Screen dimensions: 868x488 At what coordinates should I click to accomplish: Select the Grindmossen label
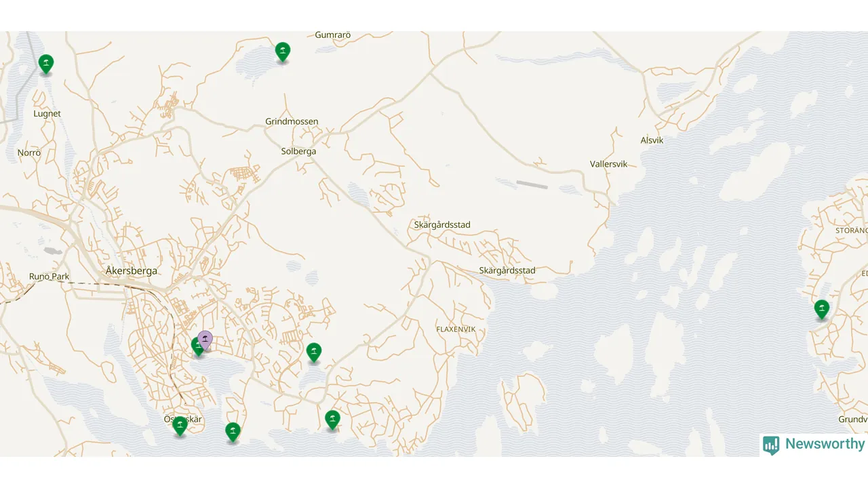(292, 122)
